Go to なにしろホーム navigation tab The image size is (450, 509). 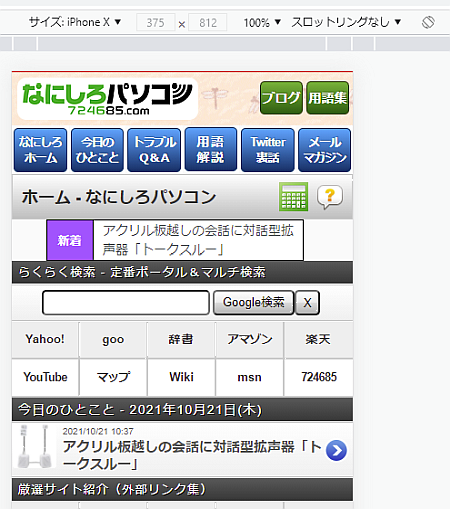40,150
